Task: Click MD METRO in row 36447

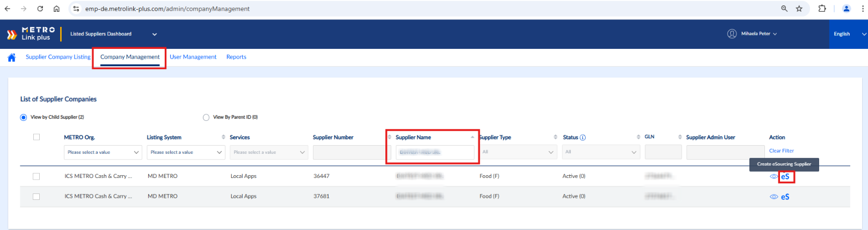Action: 163,176
